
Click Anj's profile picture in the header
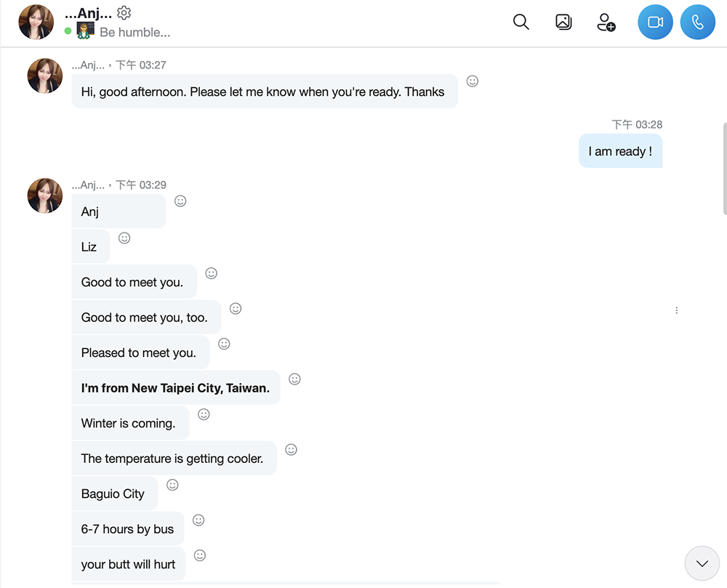[36, 23]
